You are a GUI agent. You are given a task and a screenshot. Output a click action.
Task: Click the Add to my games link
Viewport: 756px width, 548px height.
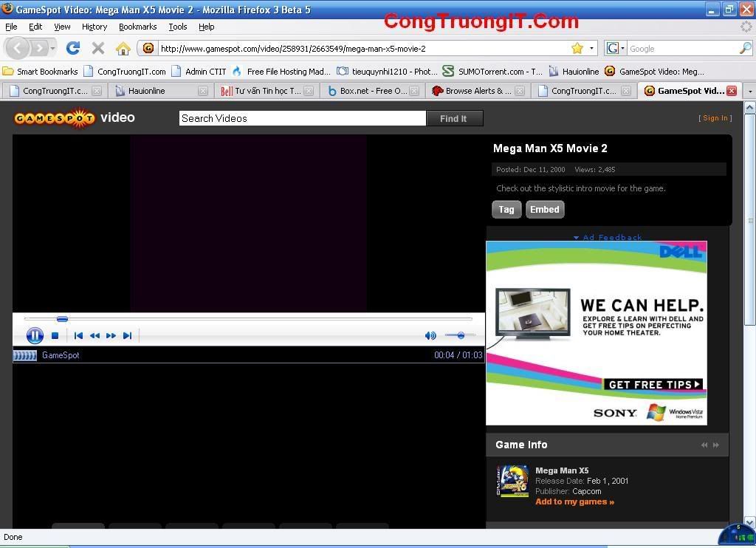click(x=574, y=501)
